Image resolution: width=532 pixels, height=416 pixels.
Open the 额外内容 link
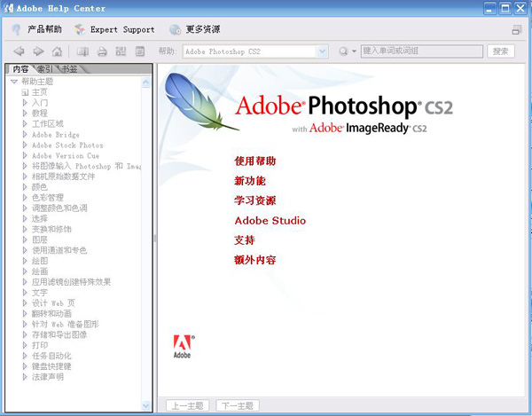(255, 260)
